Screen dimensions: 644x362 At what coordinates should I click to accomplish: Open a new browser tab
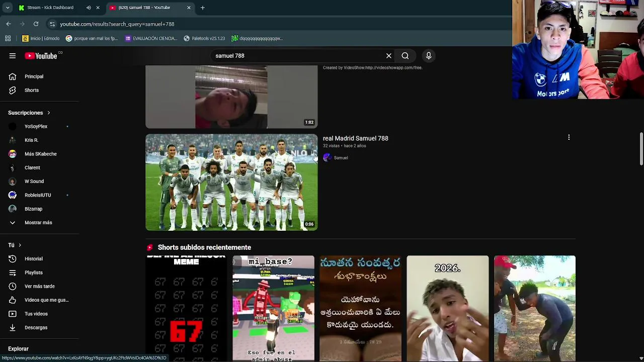point(202,8)
